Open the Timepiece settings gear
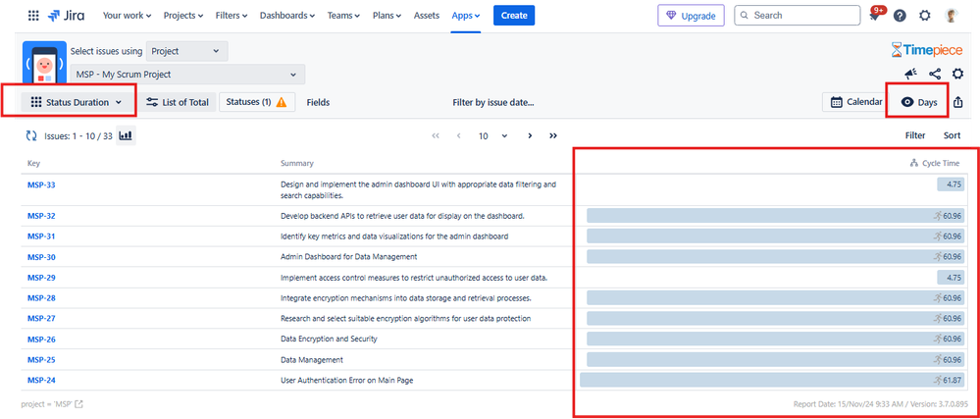 point(957,75)
